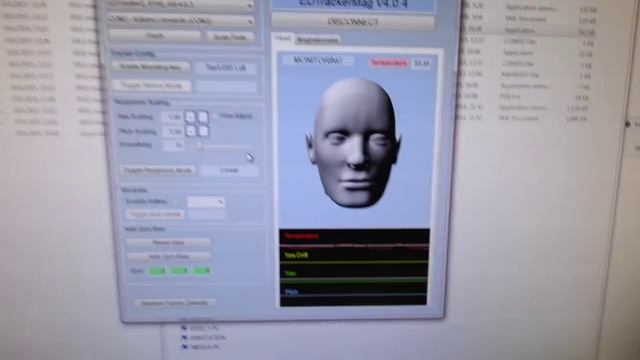Click the Smoothing value field
640x360 pixels.
[x=174, y=145]
